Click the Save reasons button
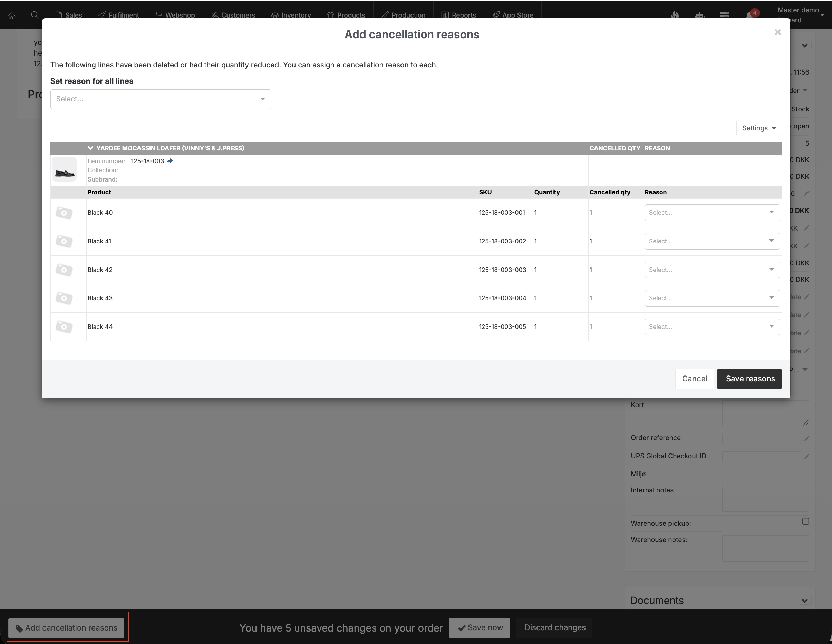Viewport: 832px width, 644px height. [x=749, y=379]
